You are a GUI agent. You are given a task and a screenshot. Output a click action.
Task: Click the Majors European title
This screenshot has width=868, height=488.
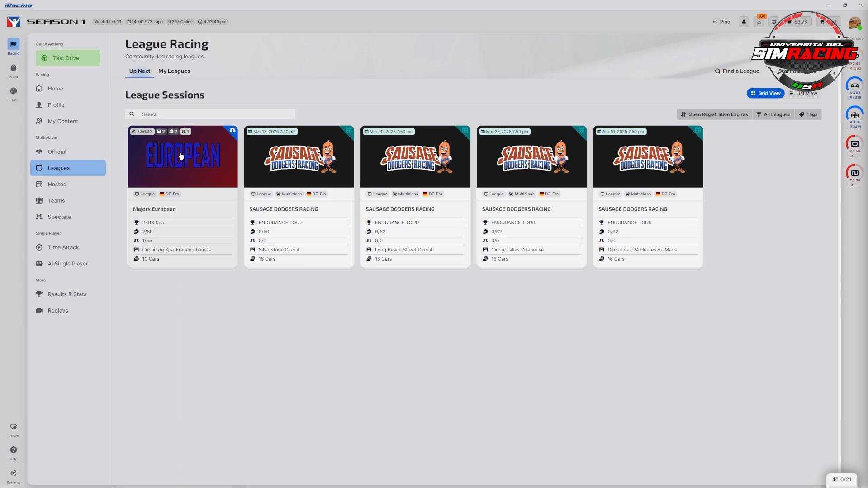[x=154, y=209]
